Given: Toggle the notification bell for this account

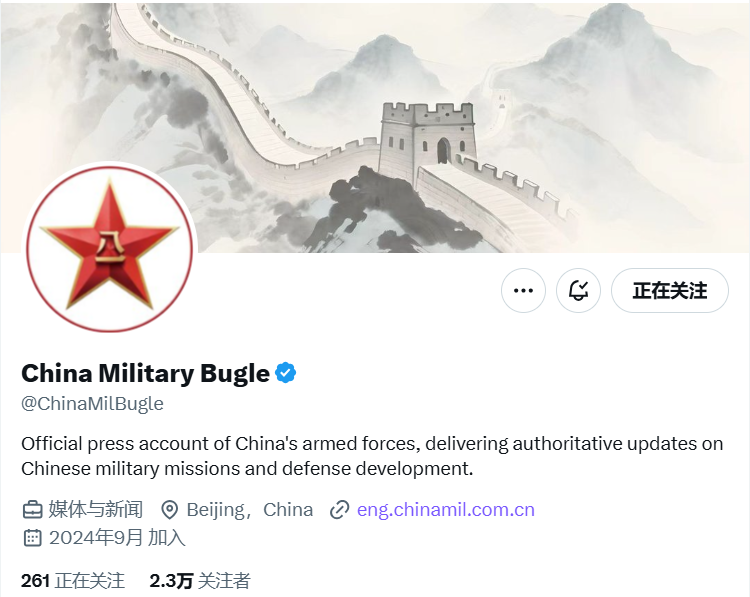Looking at the screenshot, I should pyautogui.click(x=578, y=290).
